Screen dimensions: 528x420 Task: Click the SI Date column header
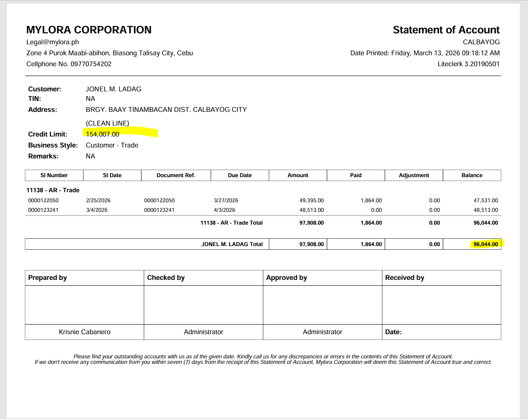coord(112,175)
